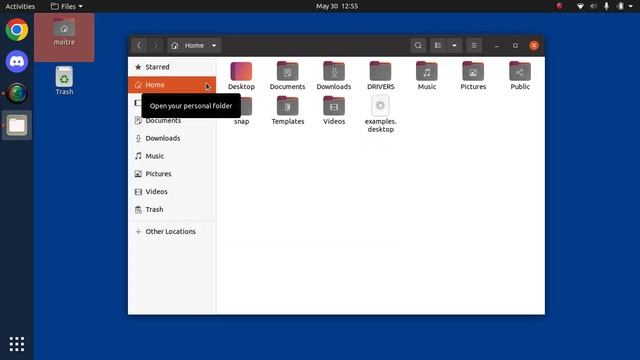The width and height of the screenshot is (640, 360).
Task: Click the microphone indicator in top bar
Action: (x=607, y=6)
